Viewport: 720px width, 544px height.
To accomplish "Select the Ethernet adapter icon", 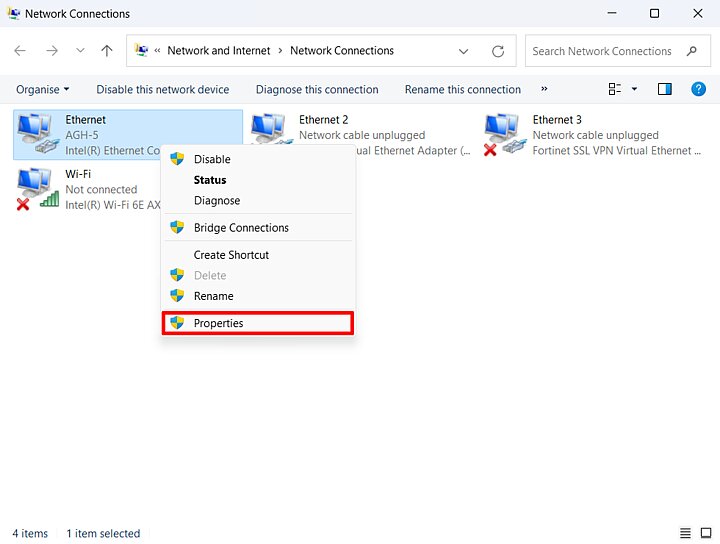I will [x=39, y=134].
